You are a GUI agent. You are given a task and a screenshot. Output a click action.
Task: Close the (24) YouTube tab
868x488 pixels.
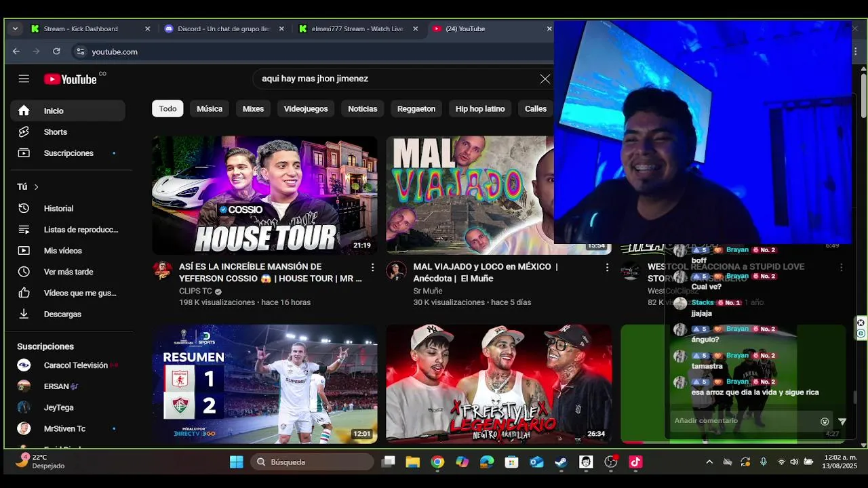pos(549,28)
